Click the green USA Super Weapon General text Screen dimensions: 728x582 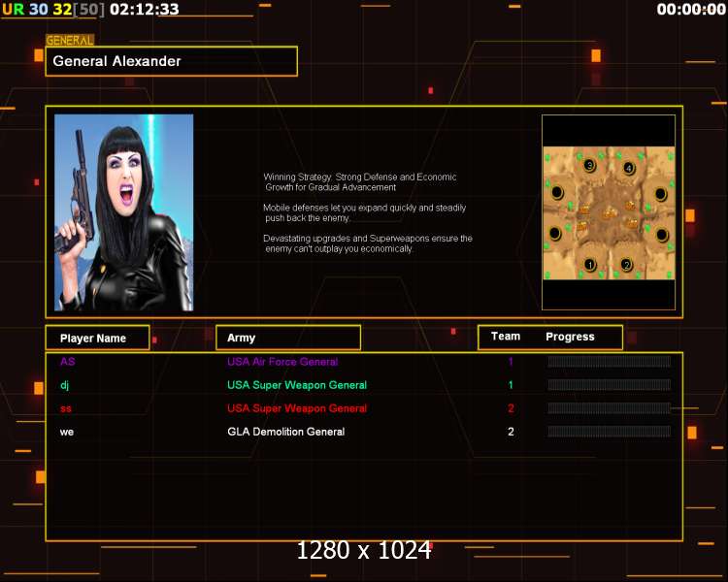(x=297, y=385)
